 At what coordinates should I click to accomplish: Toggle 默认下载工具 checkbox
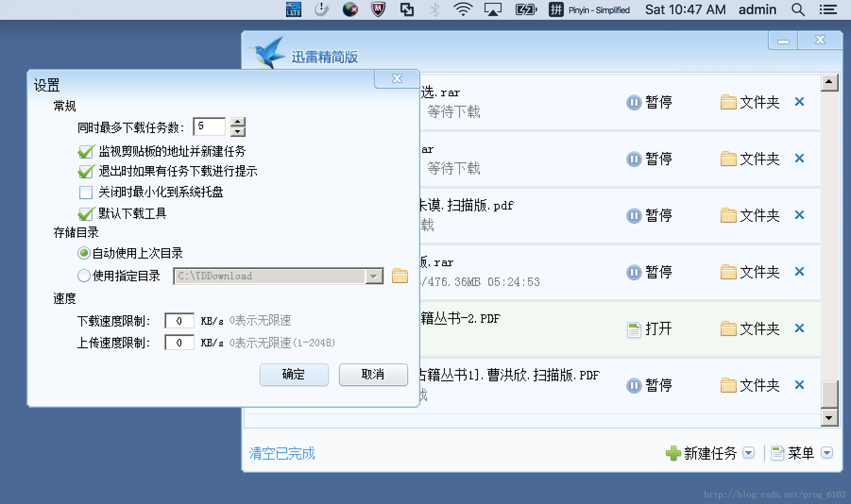(x=86, y=214)
